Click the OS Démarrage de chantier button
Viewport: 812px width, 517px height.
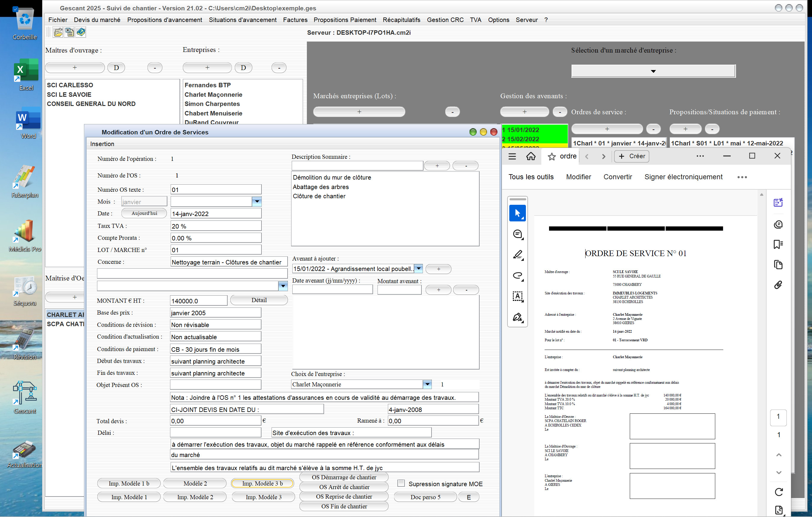click(344, 477)
